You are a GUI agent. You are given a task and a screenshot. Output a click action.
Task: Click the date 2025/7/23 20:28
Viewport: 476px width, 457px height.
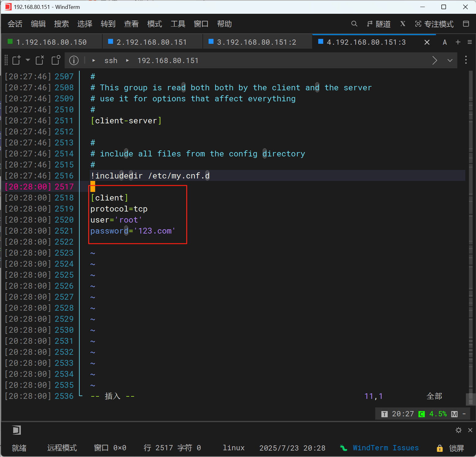click(292, 448)
